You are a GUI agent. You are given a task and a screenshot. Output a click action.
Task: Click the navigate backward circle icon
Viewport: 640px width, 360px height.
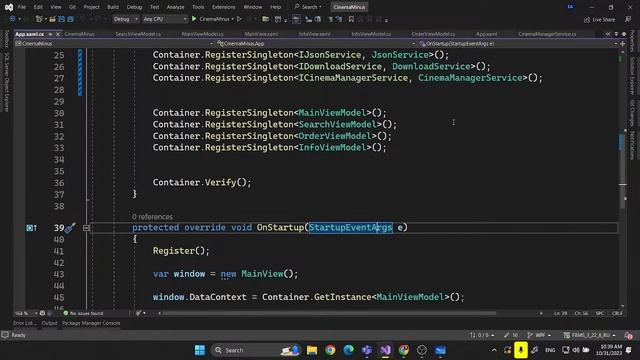click(12, 19)
